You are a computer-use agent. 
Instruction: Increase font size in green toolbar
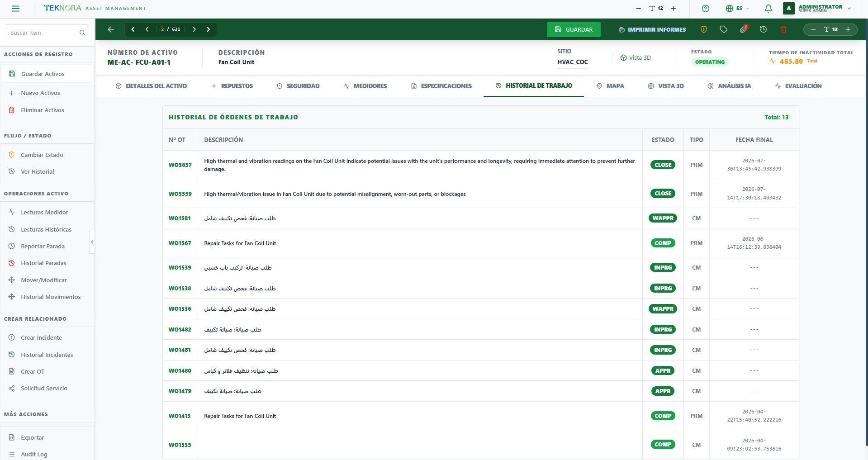point(848,29)
